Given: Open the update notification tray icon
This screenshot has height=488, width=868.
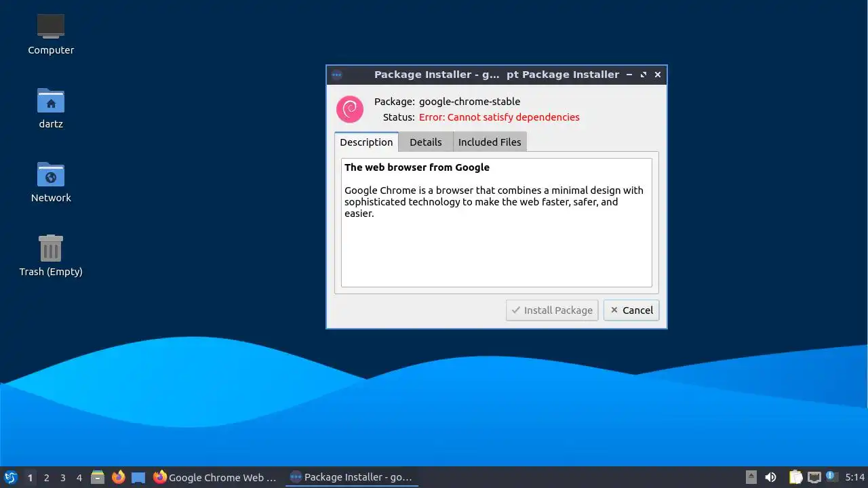Looking at the screenshot, I should tap(832, 477).
